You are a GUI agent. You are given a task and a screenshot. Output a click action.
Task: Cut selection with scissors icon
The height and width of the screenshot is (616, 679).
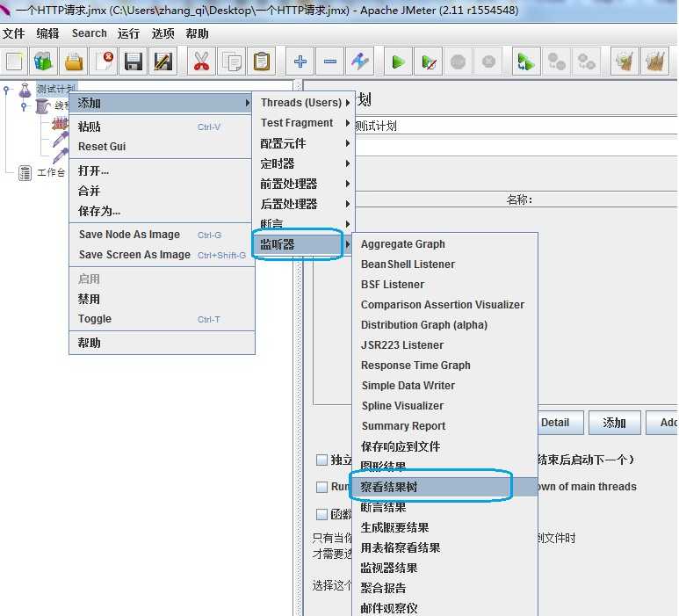click(201, 62)
